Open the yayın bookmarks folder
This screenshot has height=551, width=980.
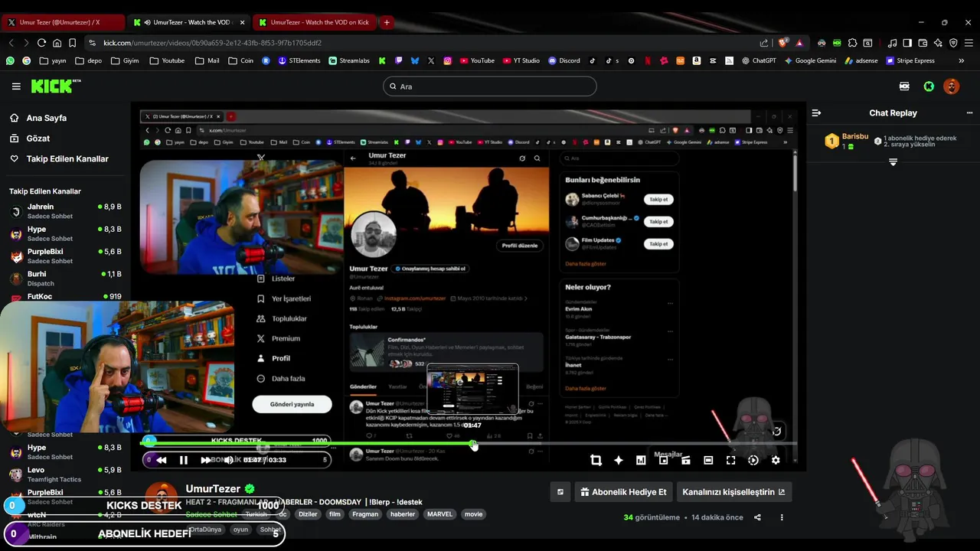click(53, 60)
